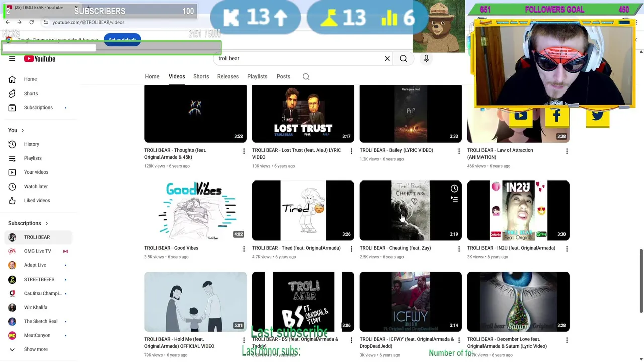The height and width of the screenshot is (362, 644).
Task: Click the Watch later sidebar icon
Action: coord(12,187)
